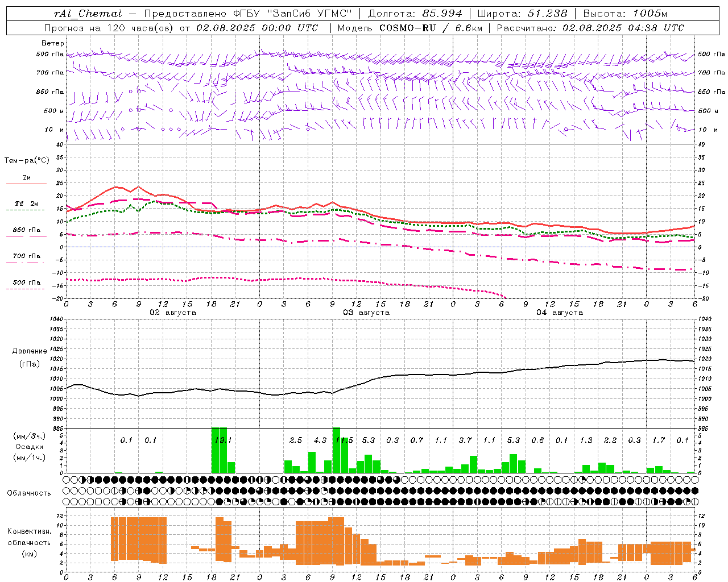The height and width of the screenshot is (582, 728).
Task: Click the precipitation total 0.6
Action: point(537,440)
